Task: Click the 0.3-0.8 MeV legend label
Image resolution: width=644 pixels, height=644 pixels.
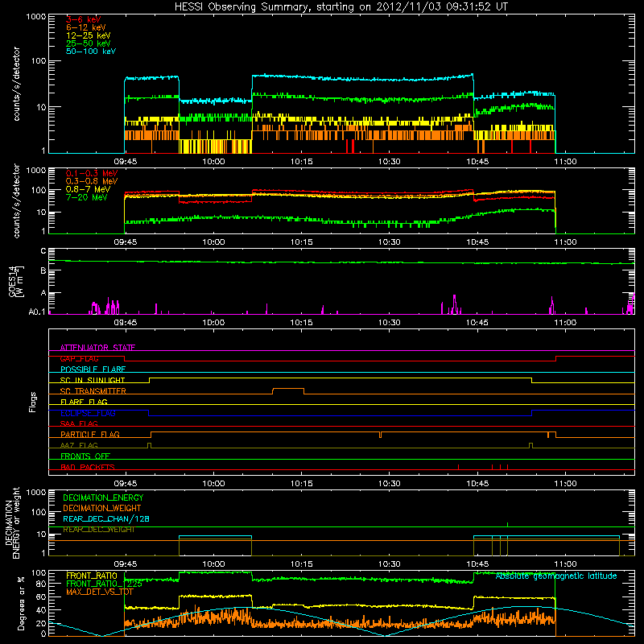Action: pos(92,181)
